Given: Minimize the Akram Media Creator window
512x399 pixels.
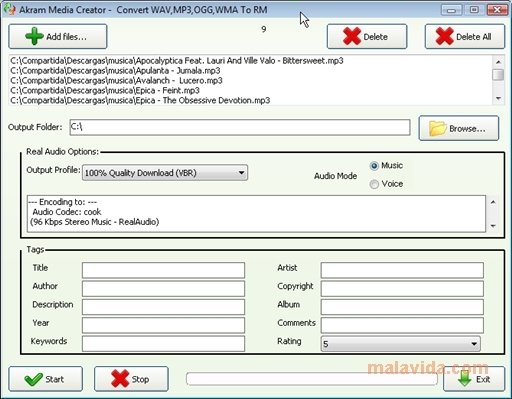Looking at the screenshot, I should click(451, 10).
